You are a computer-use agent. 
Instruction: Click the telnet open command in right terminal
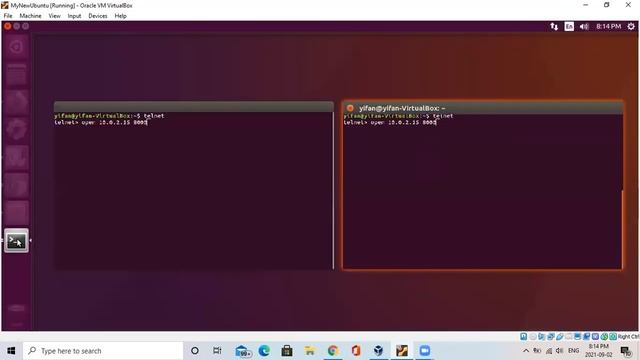click(390, 122)
